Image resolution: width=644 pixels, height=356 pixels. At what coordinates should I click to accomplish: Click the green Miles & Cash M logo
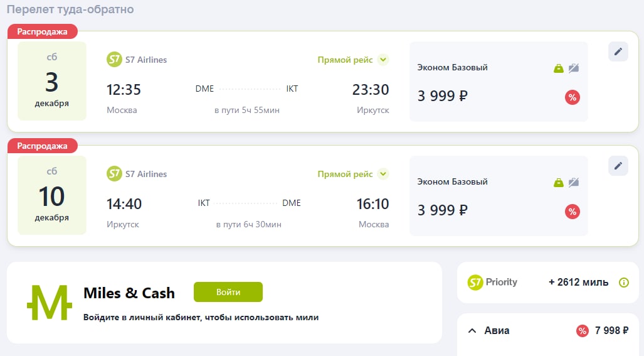(x=50, y=303)
